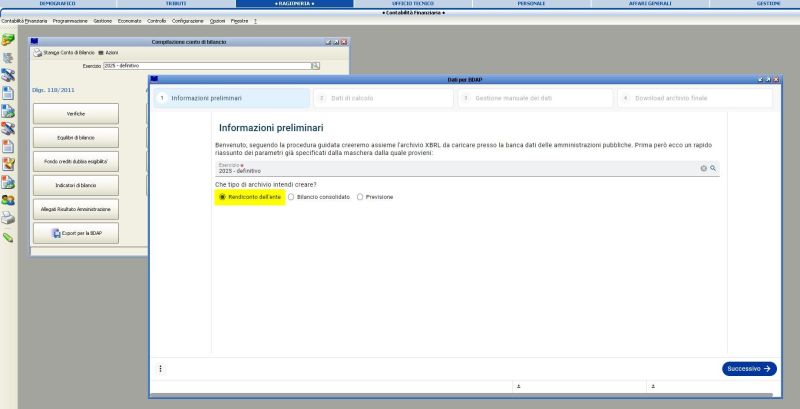Image resolution: width=800 pixels, height=409 pixels.
Task: Open the Finestre menu
Action: click(240, 21)
